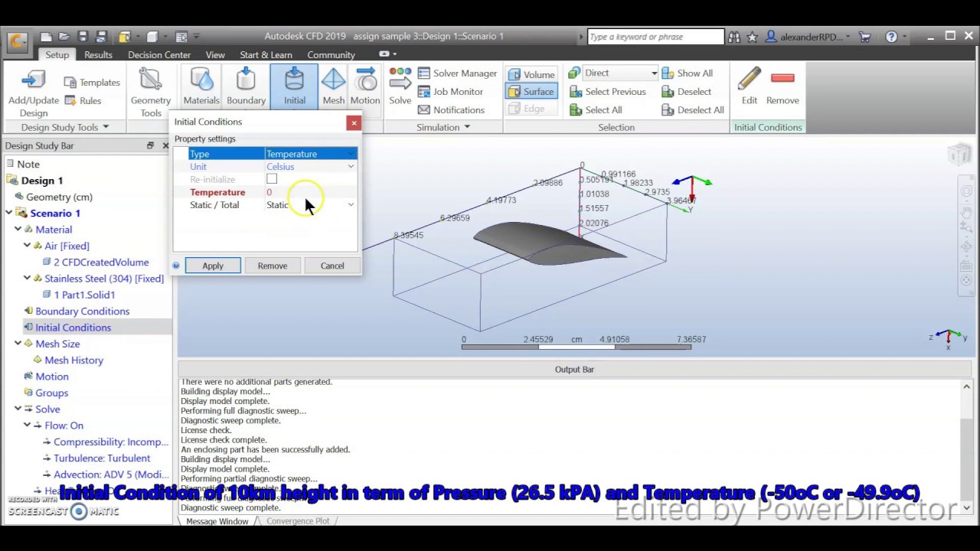Click the binoculars search icon

pyautogui.click(x=734, y=36)
